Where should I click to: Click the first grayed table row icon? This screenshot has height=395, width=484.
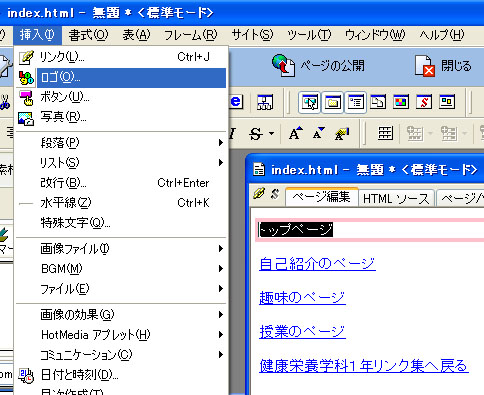coord(415,134)
